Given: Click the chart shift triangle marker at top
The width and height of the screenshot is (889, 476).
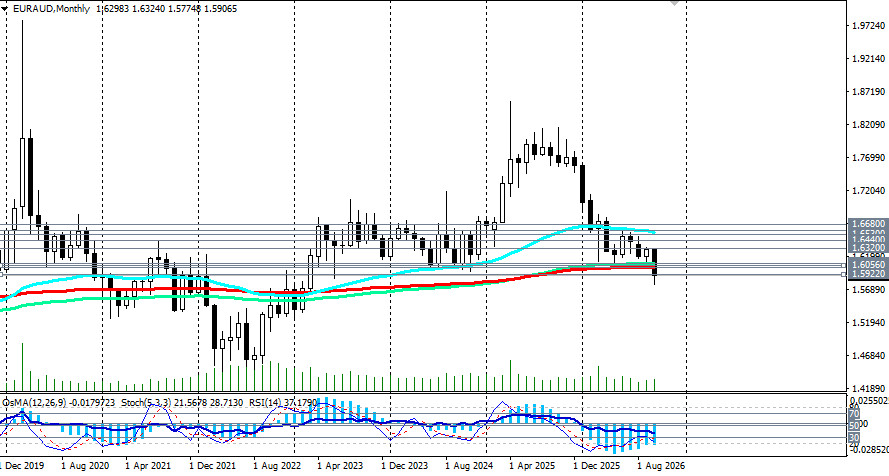Looking at the screenshot, I should click(674, 2).
